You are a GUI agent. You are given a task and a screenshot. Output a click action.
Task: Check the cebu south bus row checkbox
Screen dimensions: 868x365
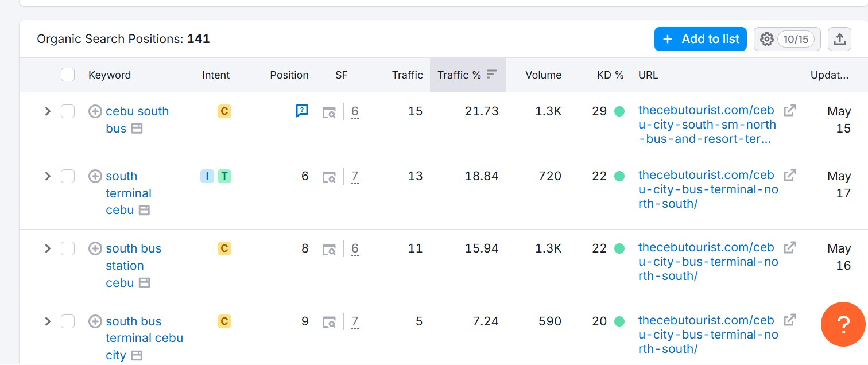68,111
